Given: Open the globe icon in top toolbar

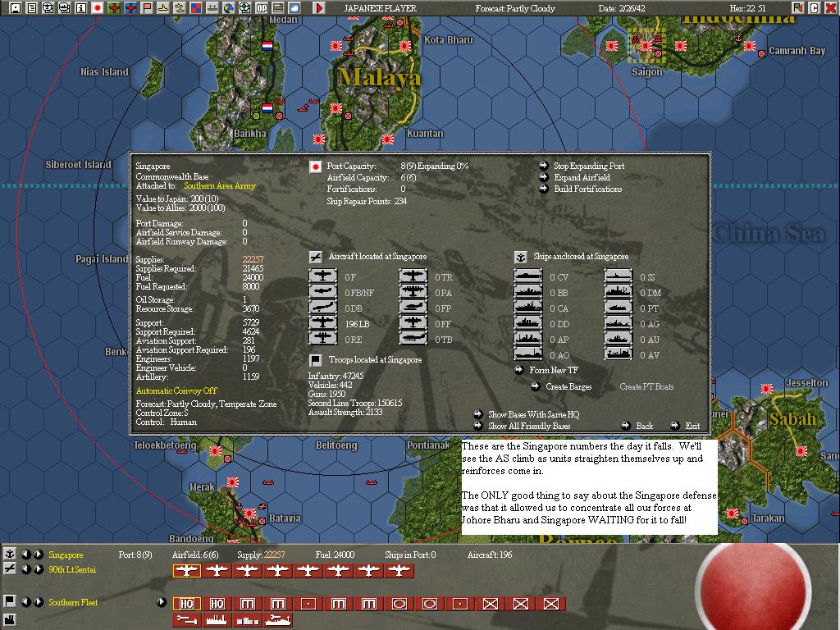Looking at the screenshot, I should pos(229,8).
